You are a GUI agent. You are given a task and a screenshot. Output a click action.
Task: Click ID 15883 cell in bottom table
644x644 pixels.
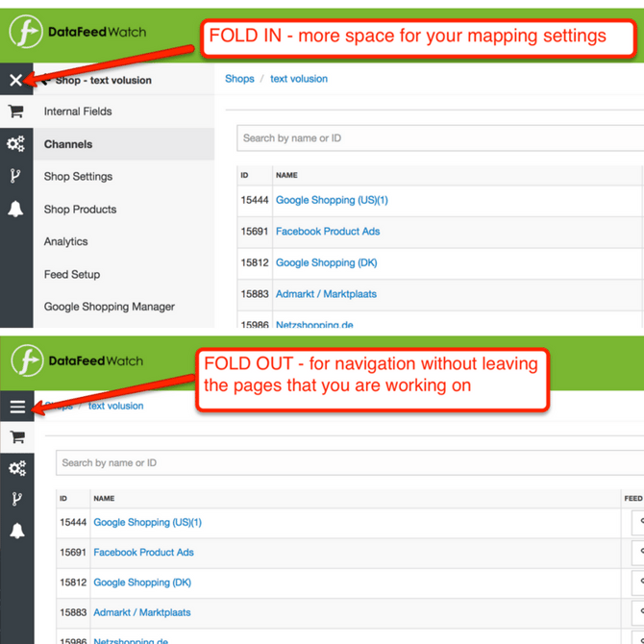tap(73, 612)
